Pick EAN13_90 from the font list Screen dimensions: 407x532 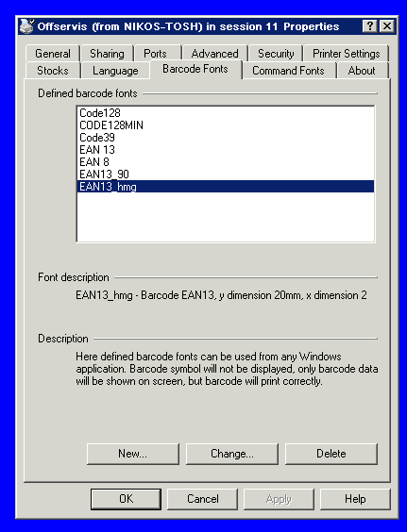tap(226, 175)
